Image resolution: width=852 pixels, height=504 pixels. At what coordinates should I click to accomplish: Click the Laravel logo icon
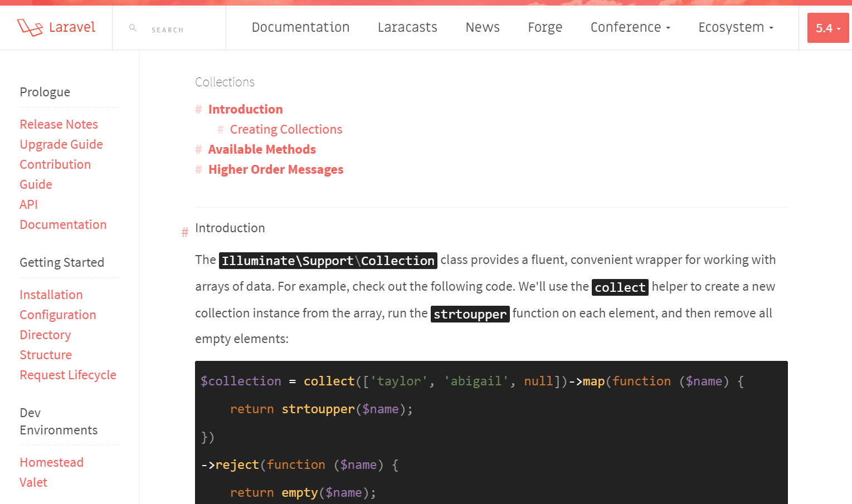(x=32, y=26)
